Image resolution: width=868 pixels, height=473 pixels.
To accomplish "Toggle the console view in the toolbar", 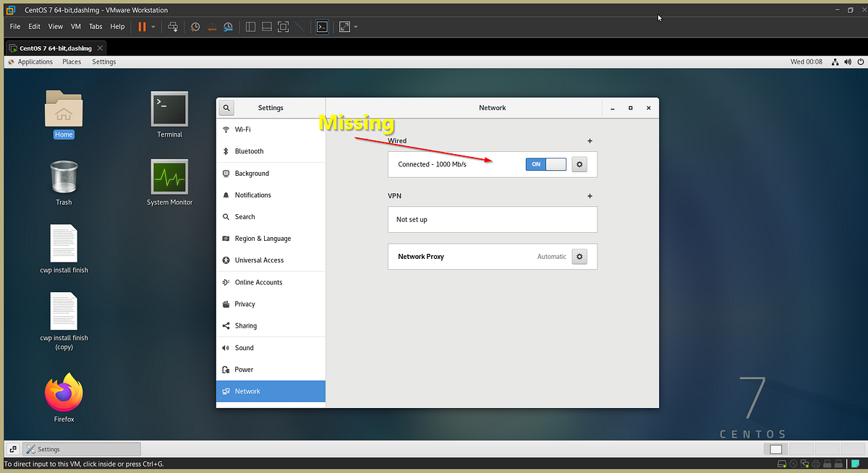I will [322, 26].
